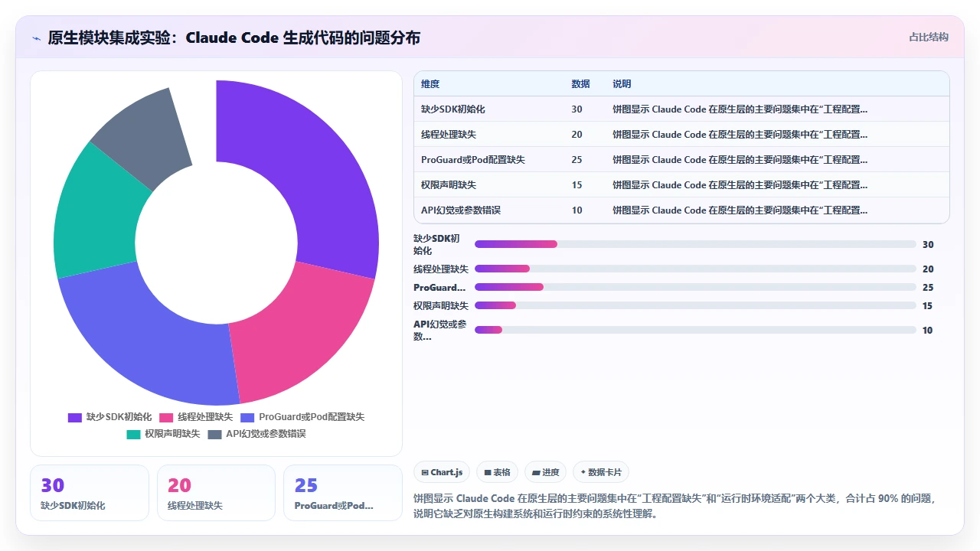Click the 缺少SDK初始化 progress bar

695,244
